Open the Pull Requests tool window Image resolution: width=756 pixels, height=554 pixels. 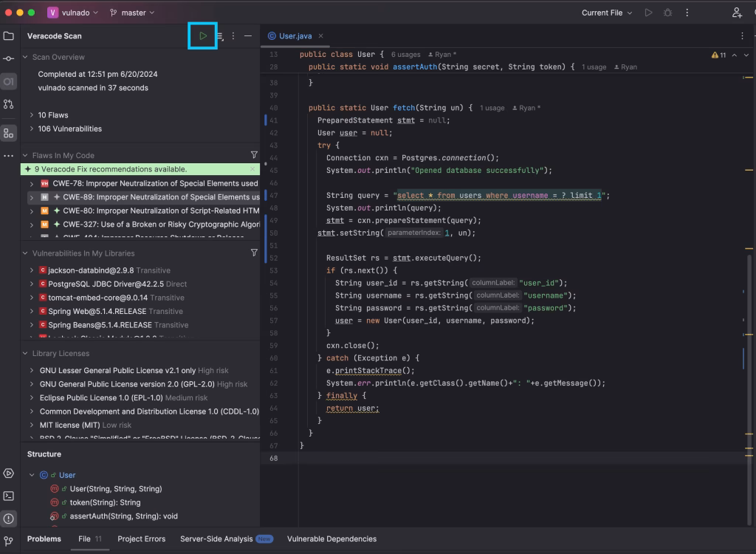(9, 103)
